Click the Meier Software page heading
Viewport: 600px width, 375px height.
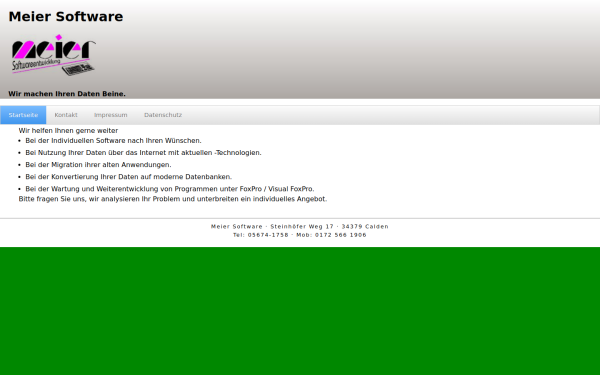(x=66, y=16)
